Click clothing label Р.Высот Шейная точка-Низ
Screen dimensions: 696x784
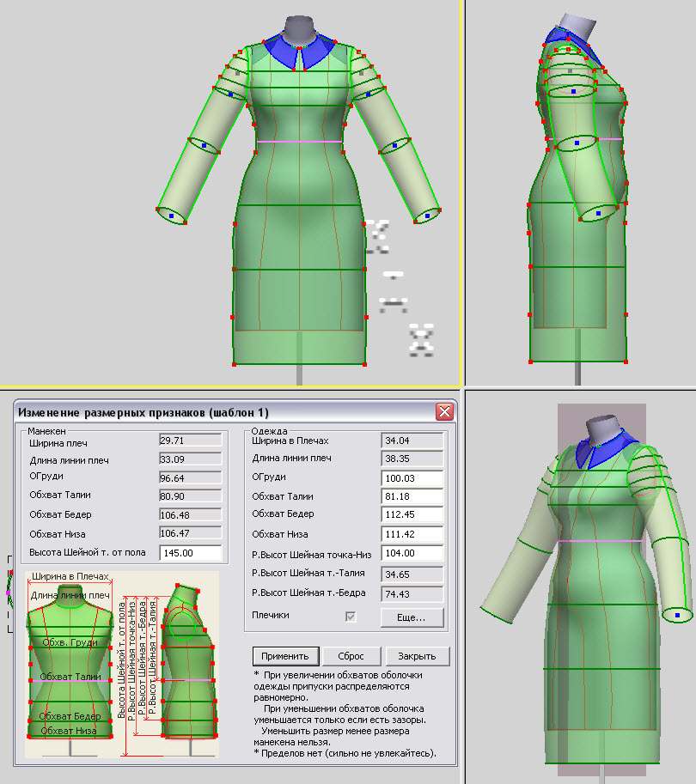point(311,555)
